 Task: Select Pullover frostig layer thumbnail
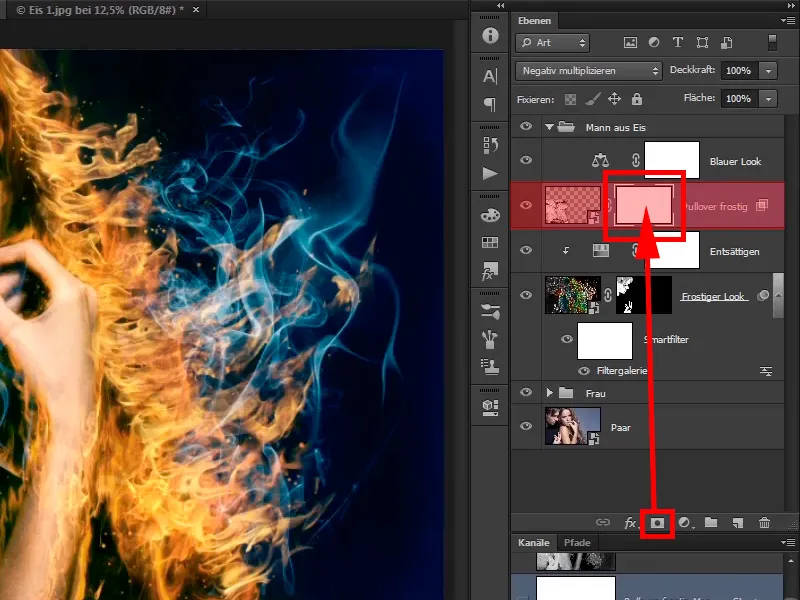(x=572, y=205)
